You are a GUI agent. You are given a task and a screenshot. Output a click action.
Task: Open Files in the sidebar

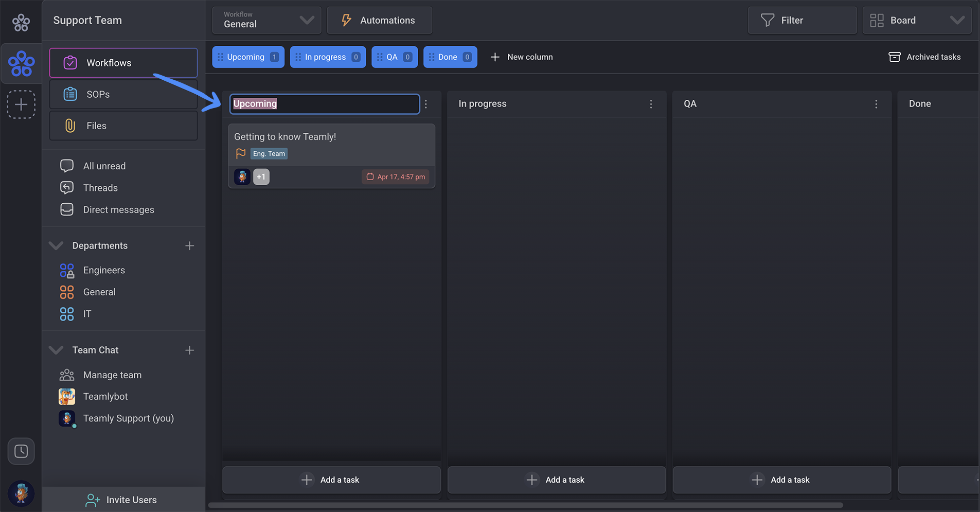pyautogui.click(x=123, y=126)
